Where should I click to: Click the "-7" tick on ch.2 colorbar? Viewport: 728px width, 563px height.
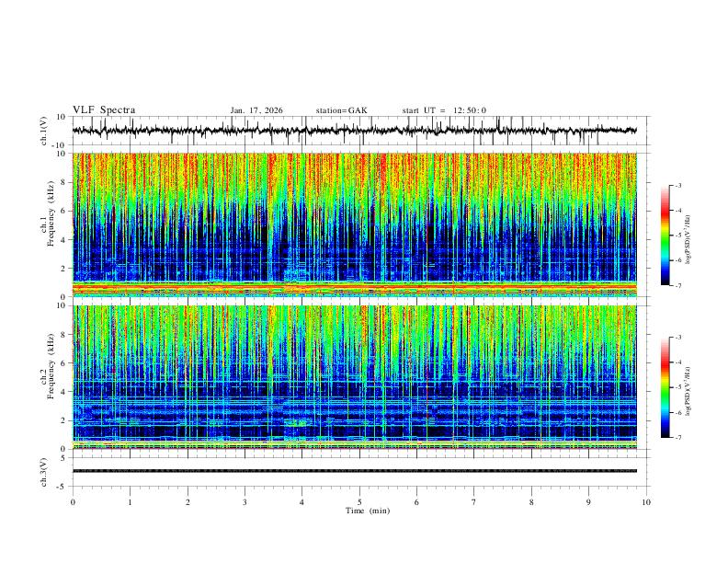pos(678,438)
